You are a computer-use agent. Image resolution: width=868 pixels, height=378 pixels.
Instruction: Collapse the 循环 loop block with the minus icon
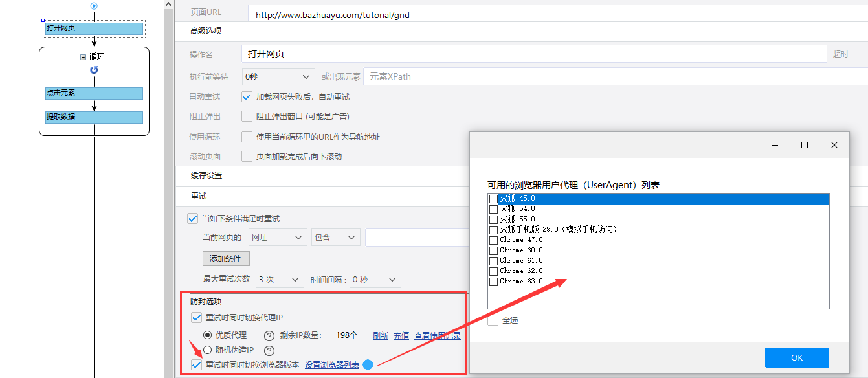pos(83,57)
